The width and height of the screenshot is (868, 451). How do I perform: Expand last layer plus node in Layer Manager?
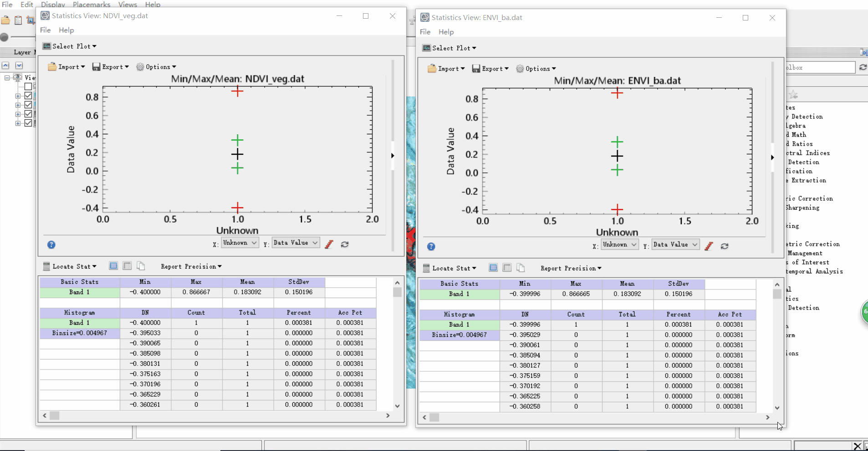click(x=18, y=123)
